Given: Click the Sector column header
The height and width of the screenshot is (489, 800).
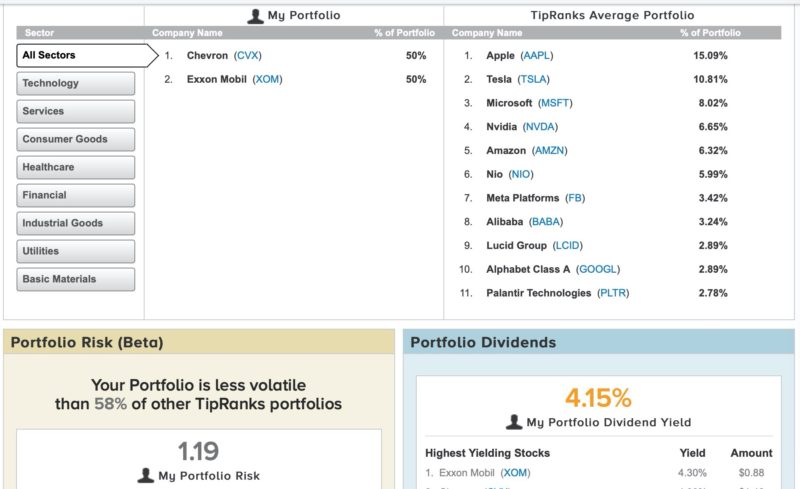Looking at the screenshot, I should [39, 33].
